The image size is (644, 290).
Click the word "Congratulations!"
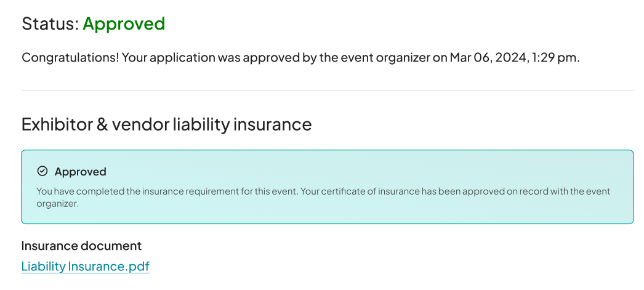pos(70,58)
